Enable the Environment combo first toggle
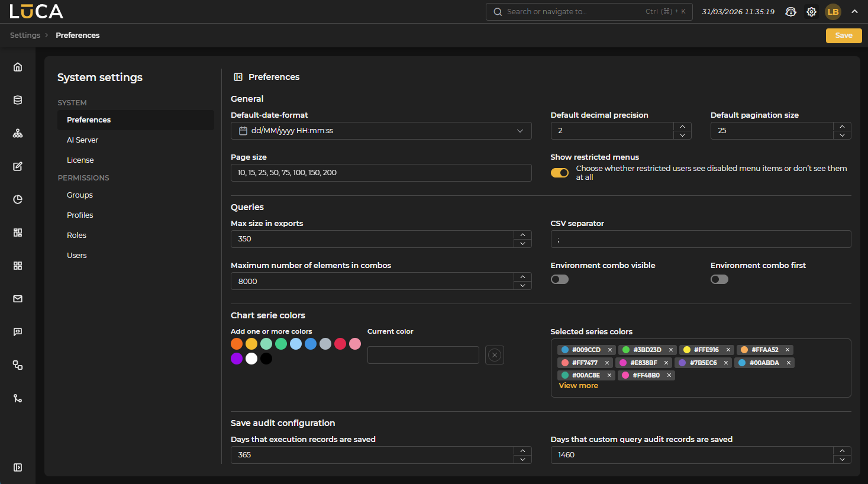 [719, 279]
